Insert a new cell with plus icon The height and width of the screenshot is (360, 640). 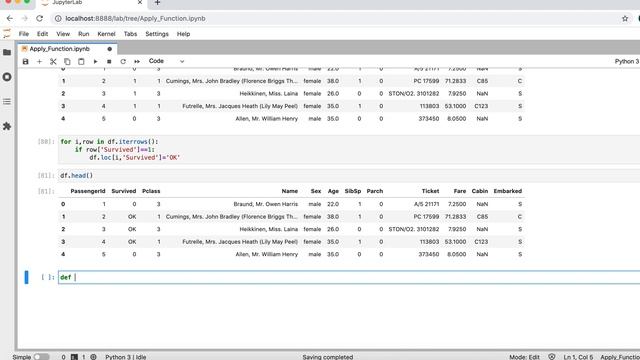tap(39, 61)
